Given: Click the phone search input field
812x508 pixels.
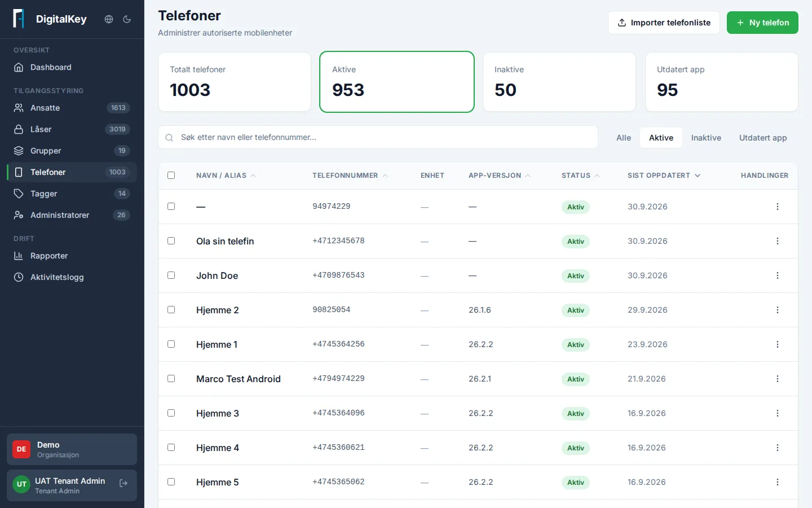Looking at the screenshot, I should [x=378, y=137].
